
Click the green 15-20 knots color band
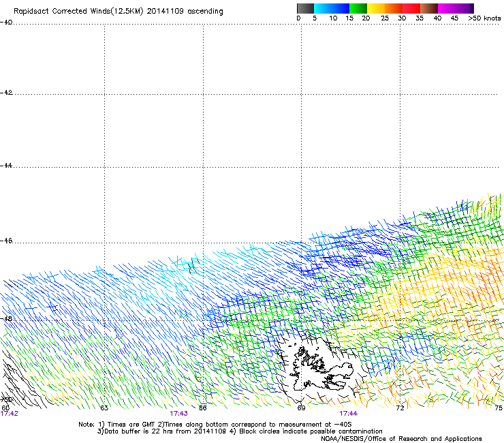(x=358, y=8)
